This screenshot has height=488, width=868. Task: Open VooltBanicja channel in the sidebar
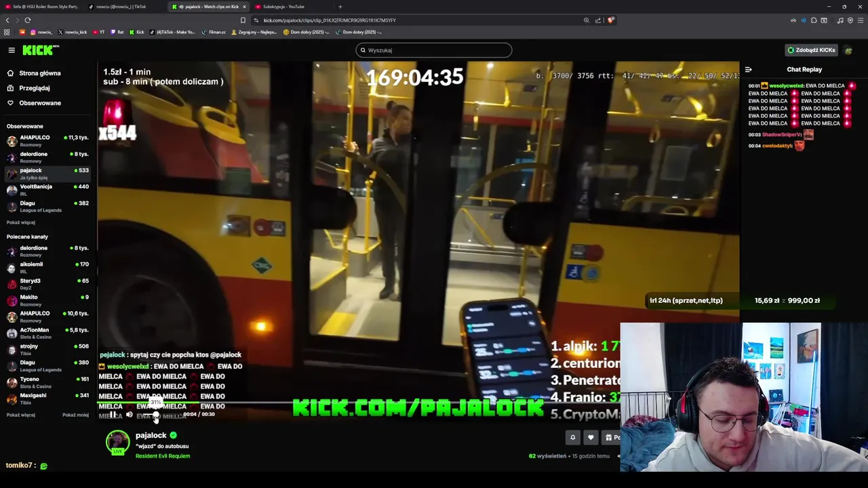click(47, 190)
